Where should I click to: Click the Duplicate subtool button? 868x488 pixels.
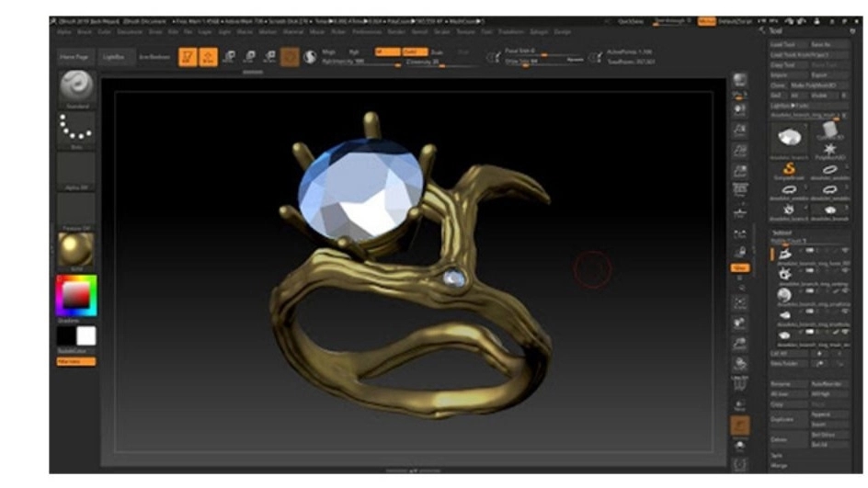(789, 419)
